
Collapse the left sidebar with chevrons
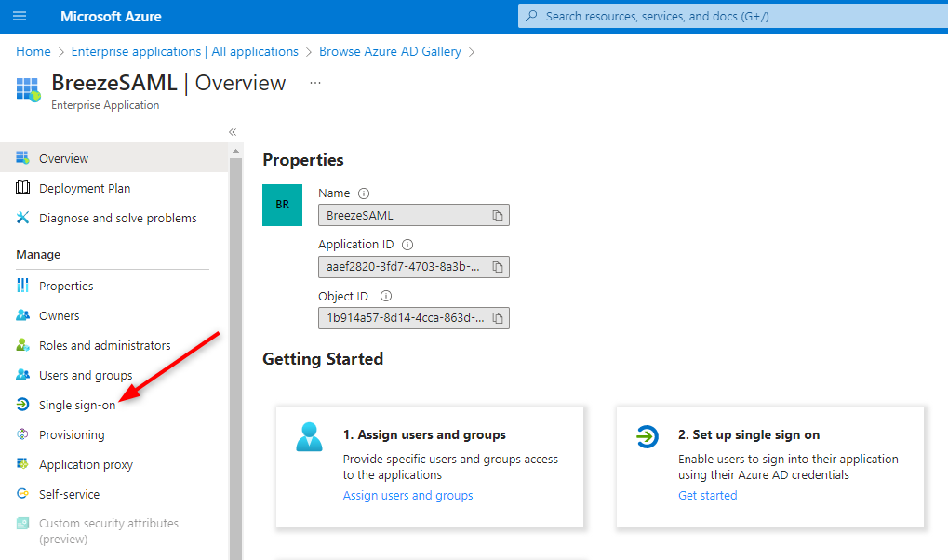233,132
